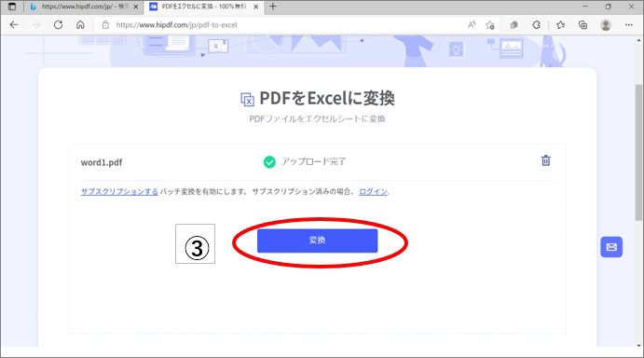This screenshot has width=644, height=358.
Task: Click the PDF to Excel logo icon
Action: pyautogui.click(x=247, y=100)
